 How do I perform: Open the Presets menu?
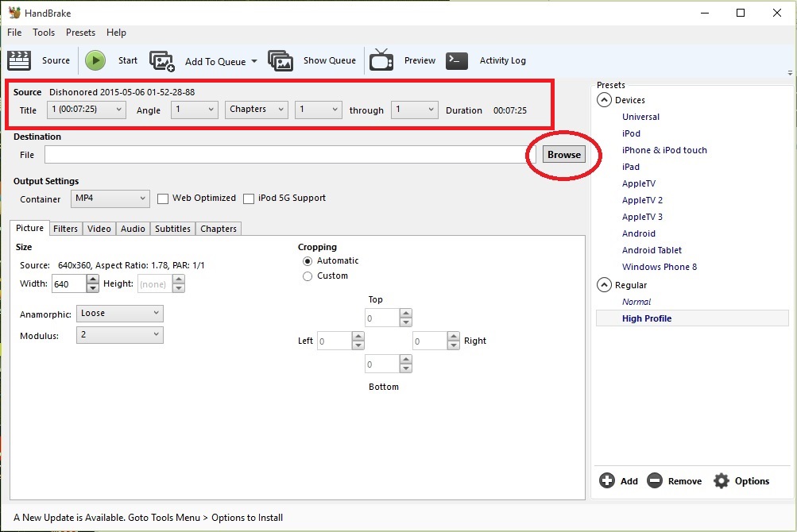click(80, 33)
